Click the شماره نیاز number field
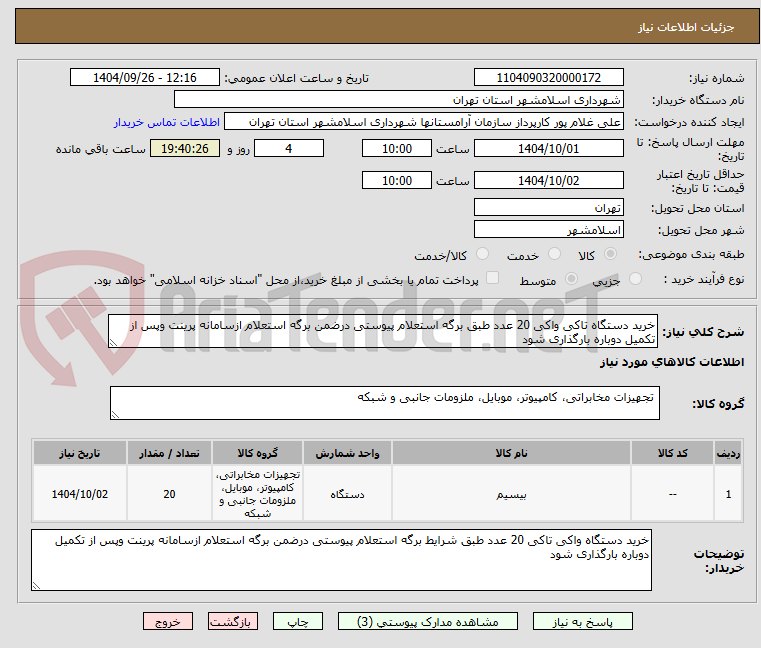This screenshot has height=648, width=761. click(548, 78)
